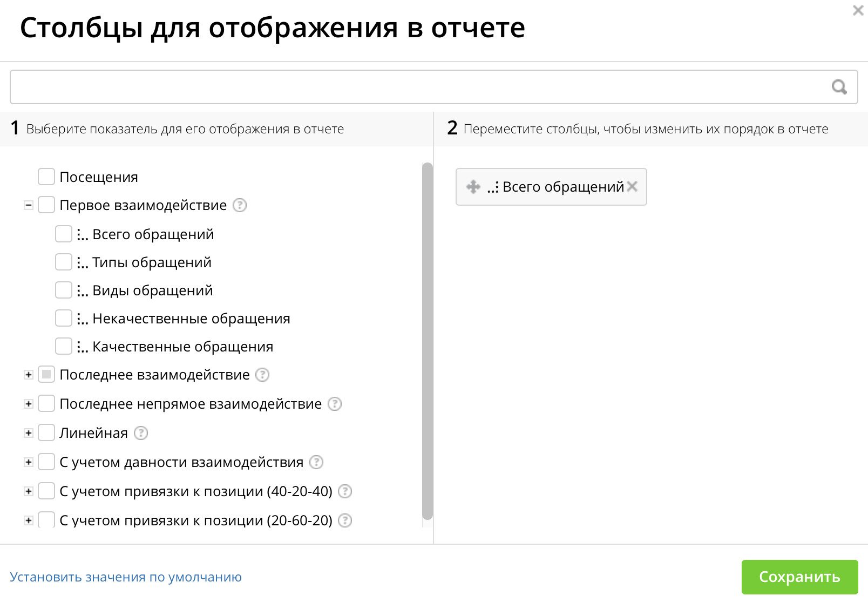868x609 pixels.
Task: Click Некачественные обращения row label
Action: (191, 319)
